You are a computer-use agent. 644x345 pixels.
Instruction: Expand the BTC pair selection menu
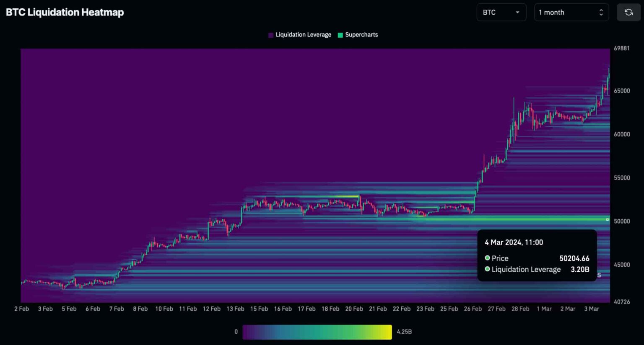click(501, 12)
